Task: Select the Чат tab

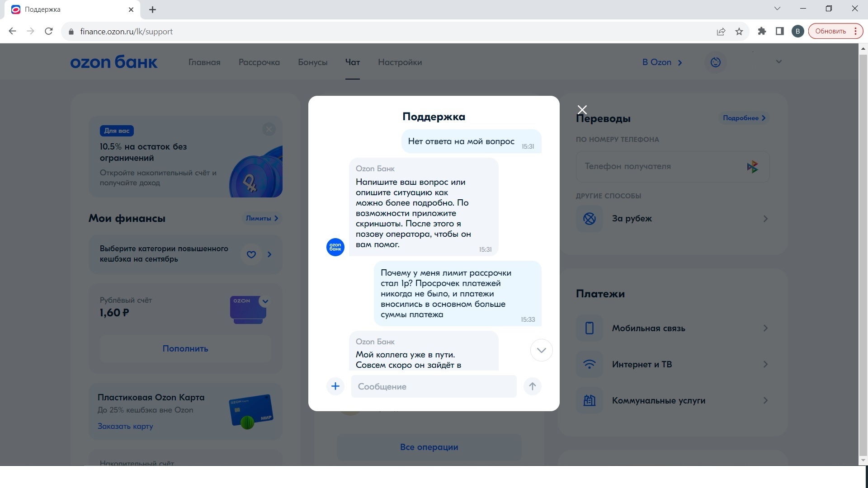Action: 353,62
